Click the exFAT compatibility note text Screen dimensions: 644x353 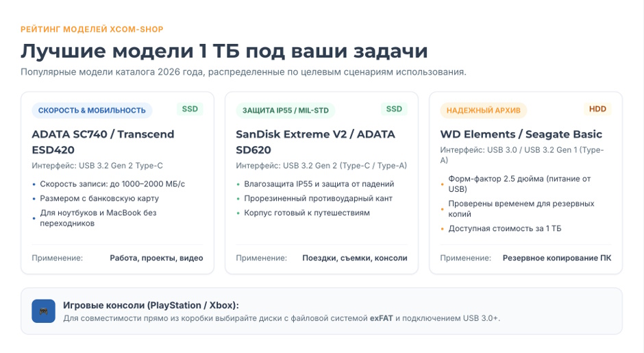coord(282,318)
